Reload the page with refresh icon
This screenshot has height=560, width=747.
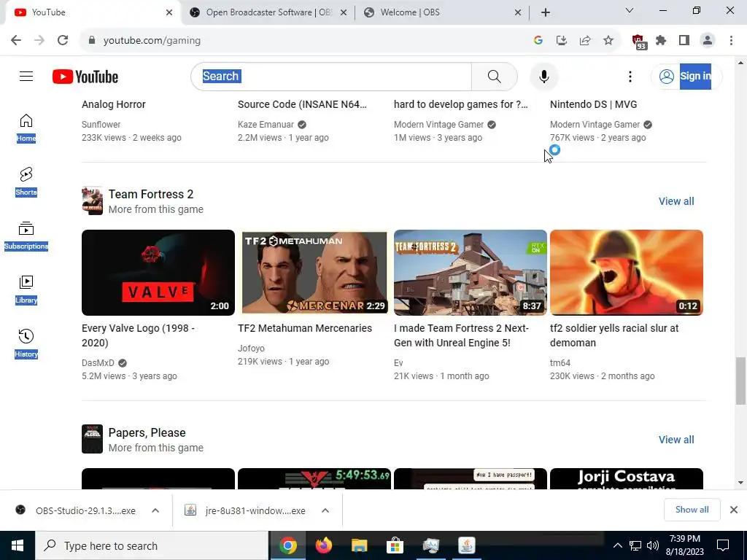pos(63,41)
